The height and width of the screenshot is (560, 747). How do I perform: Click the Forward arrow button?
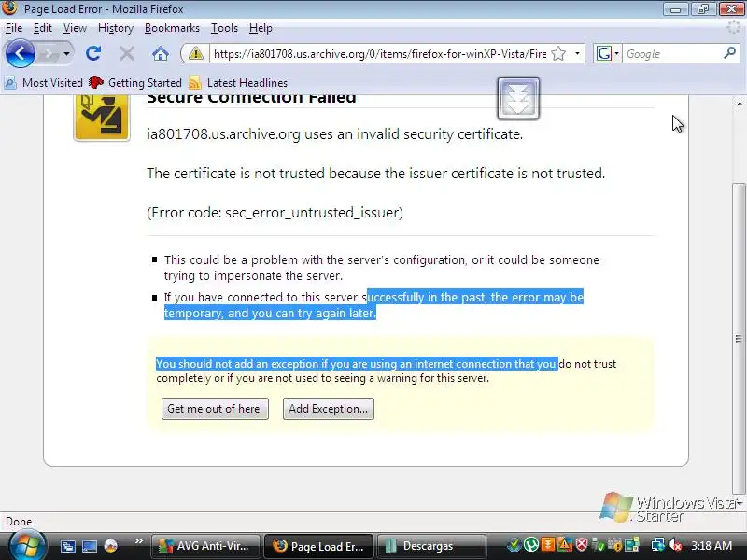coord(49,54)
